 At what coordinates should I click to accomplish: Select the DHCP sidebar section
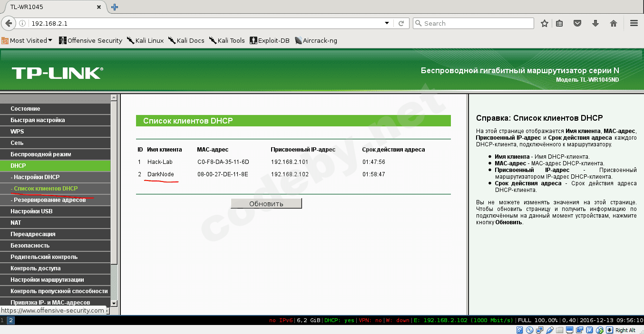[55, 166]
